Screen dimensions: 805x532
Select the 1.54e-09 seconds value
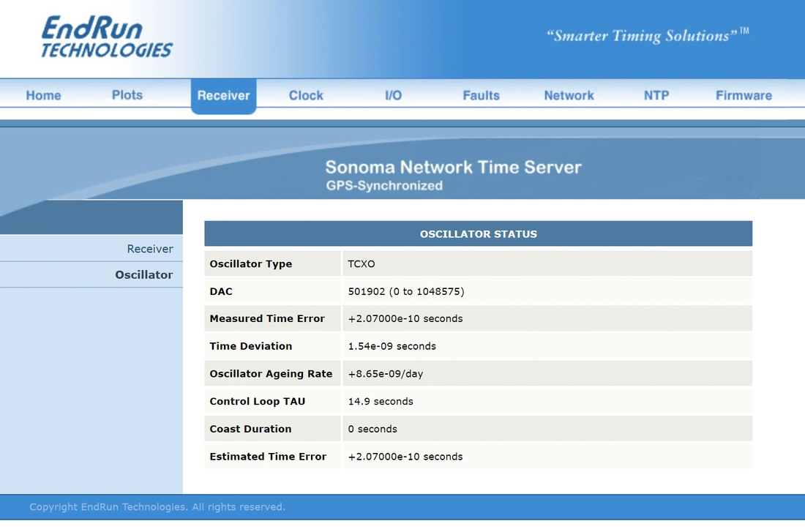click(x=392, y=346)
